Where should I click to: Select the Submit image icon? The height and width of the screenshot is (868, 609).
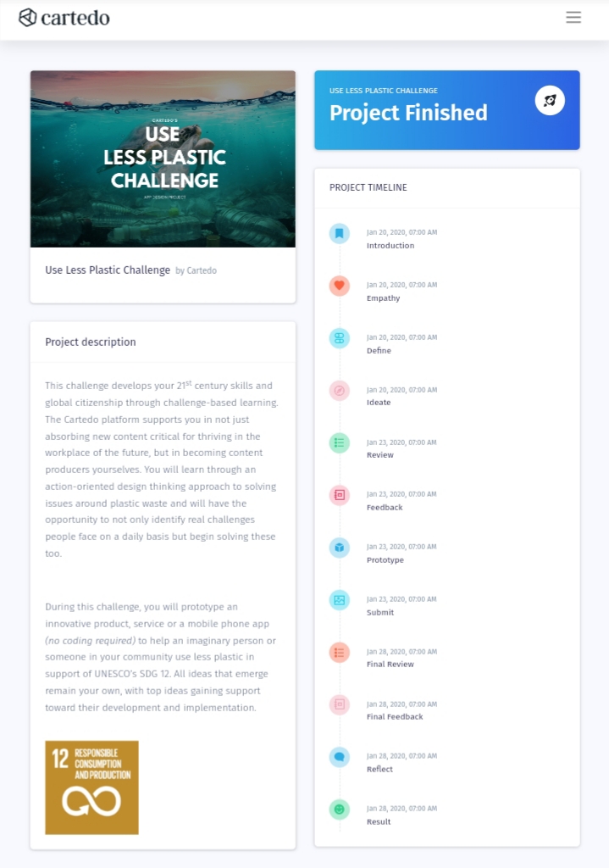340,600
